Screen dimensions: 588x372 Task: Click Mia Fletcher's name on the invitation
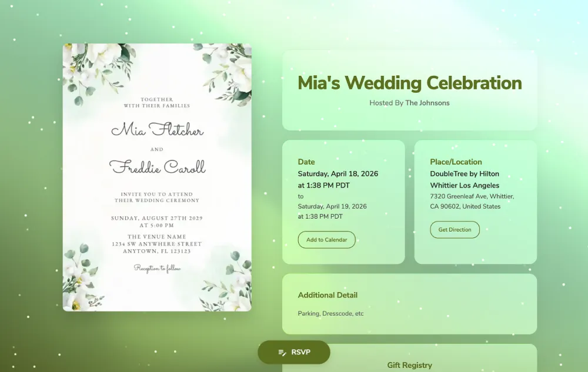(x=157, y=130)
